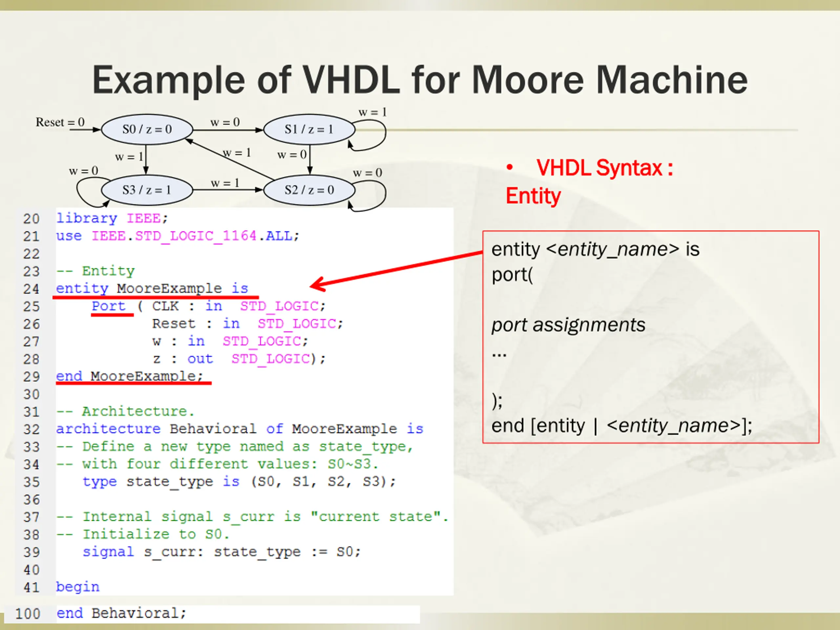This screenshot has height=630, width=840.
Task: Click line number 20
Action: 31,219
